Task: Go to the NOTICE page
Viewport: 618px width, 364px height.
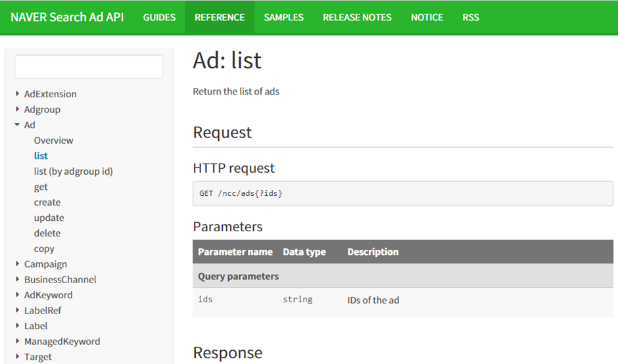Action: click(x=427, y=17)
